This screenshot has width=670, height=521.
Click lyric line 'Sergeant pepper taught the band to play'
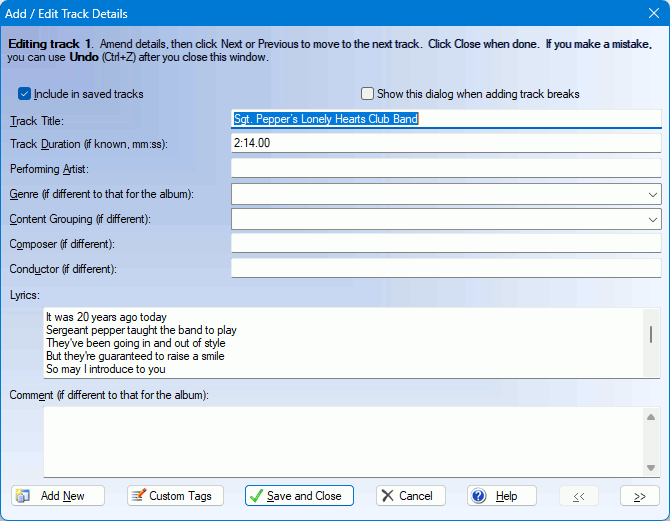(141, 330)
